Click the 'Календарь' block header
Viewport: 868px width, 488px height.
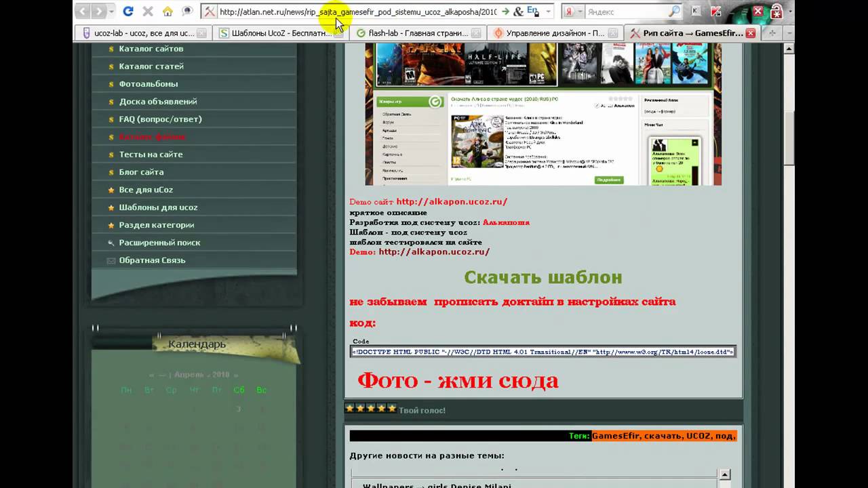(197, 344)
